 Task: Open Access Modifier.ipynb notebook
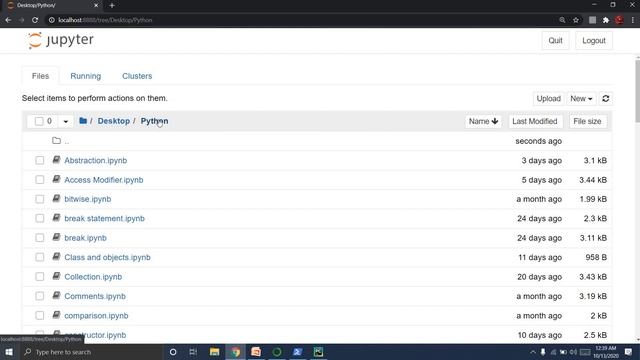pyautogui.click(x=104, y=180)
